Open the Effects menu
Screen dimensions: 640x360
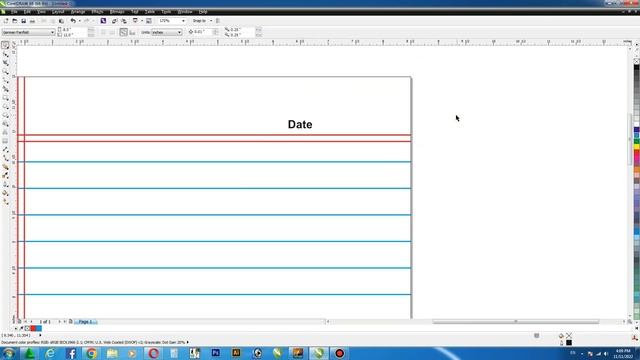(x=97, y=12)
